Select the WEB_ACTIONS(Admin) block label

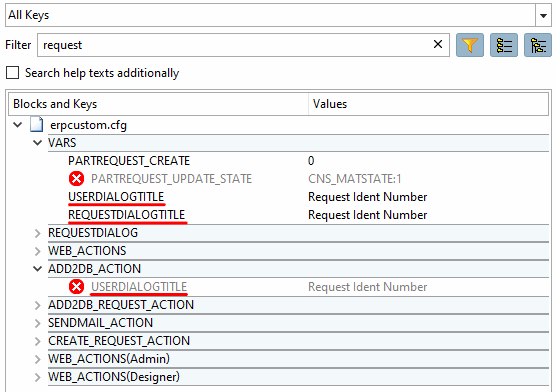109,359
